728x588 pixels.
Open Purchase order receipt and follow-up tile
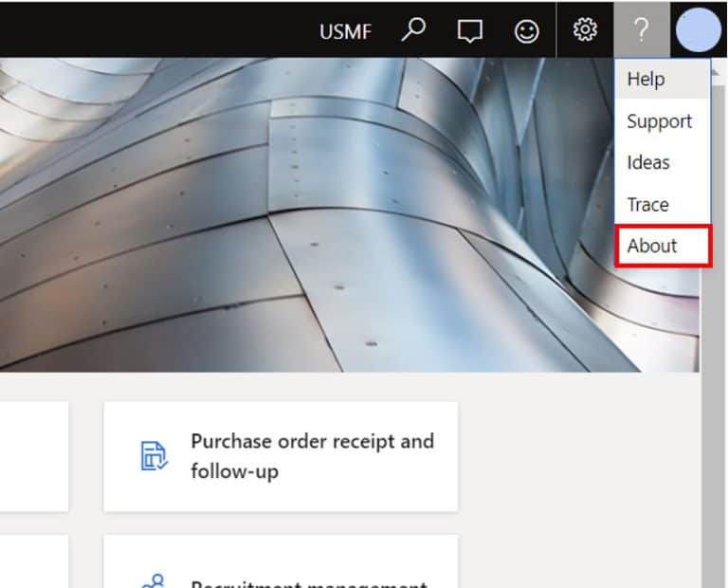pyautogui.click(x=281, y=456)
